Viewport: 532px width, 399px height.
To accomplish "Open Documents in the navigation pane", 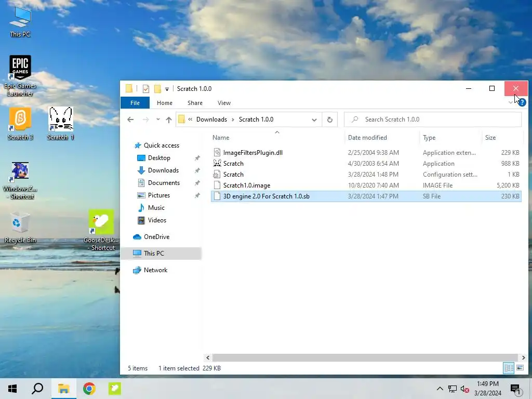I will point(164,183).
